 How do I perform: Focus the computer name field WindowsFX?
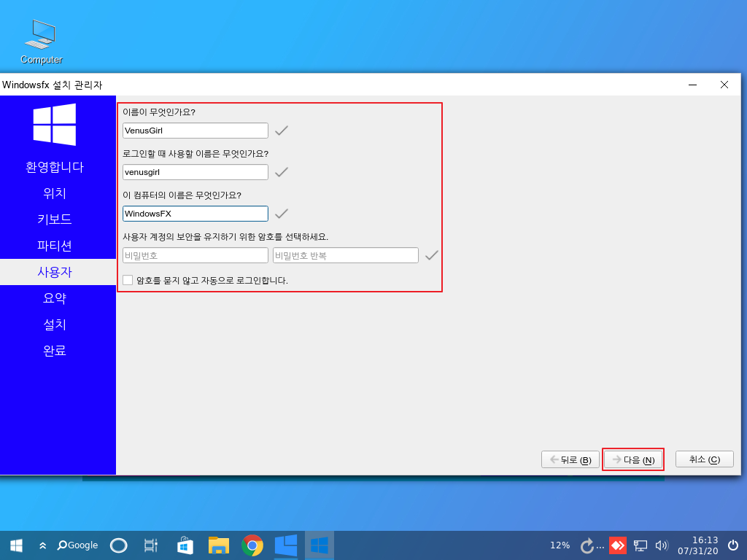pyautogui.click(x=196, y=214)
